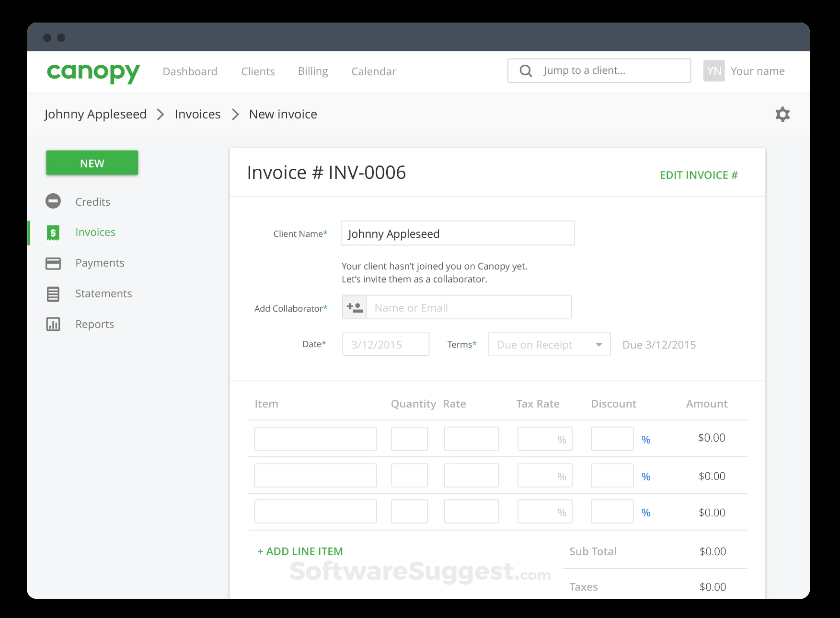Toggle percent discount on the third row

[x=646, y=512]
